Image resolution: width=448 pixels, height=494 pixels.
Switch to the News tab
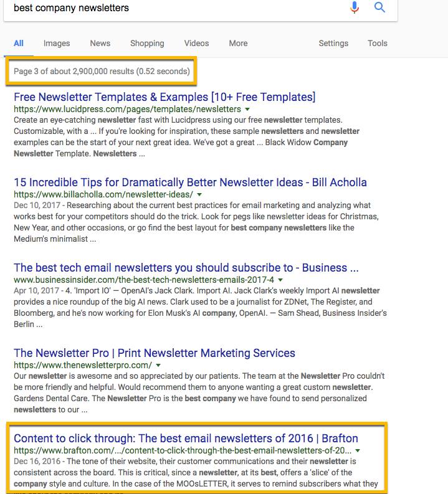pos(100,44)
